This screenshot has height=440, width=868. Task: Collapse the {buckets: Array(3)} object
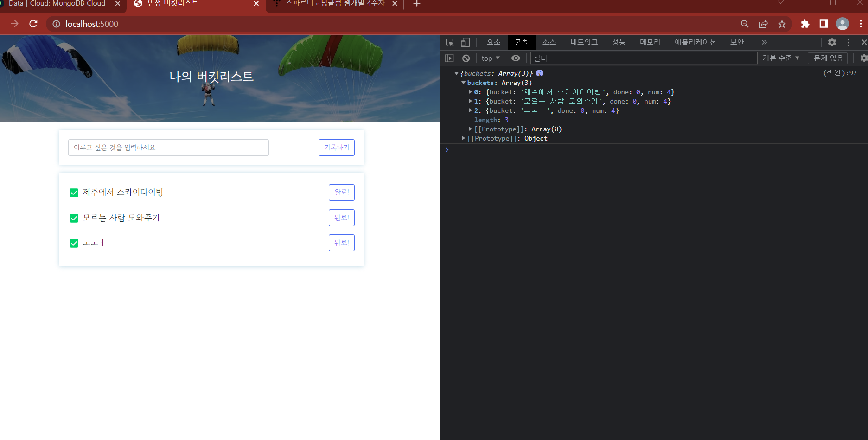(457, 73)
